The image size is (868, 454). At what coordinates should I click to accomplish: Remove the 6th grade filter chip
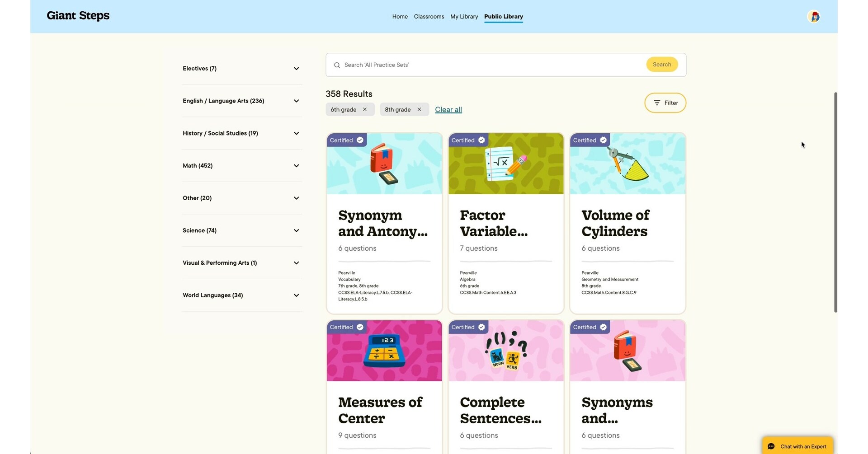[364, 109]
